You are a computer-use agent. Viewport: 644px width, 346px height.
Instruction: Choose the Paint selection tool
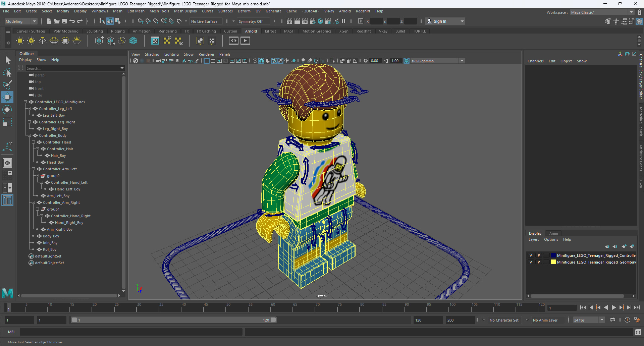(x=7, y=84)
